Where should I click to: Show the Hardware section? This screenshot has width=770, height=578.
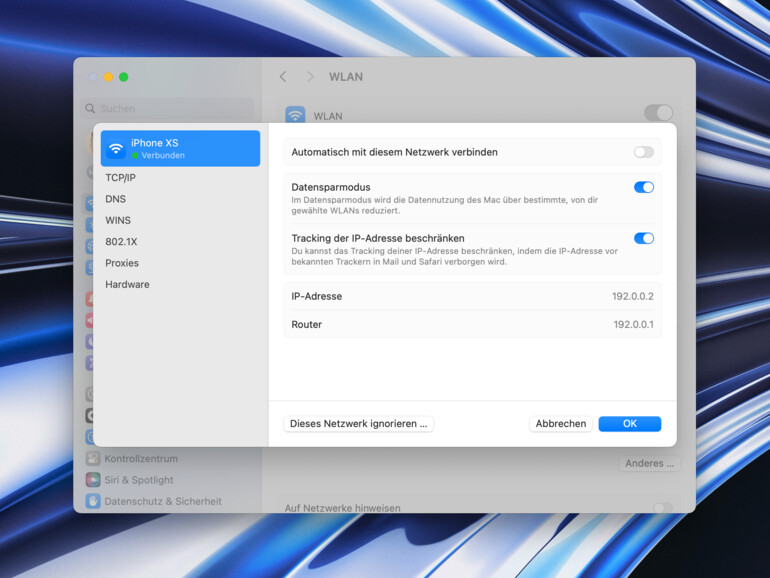point(127,284)
